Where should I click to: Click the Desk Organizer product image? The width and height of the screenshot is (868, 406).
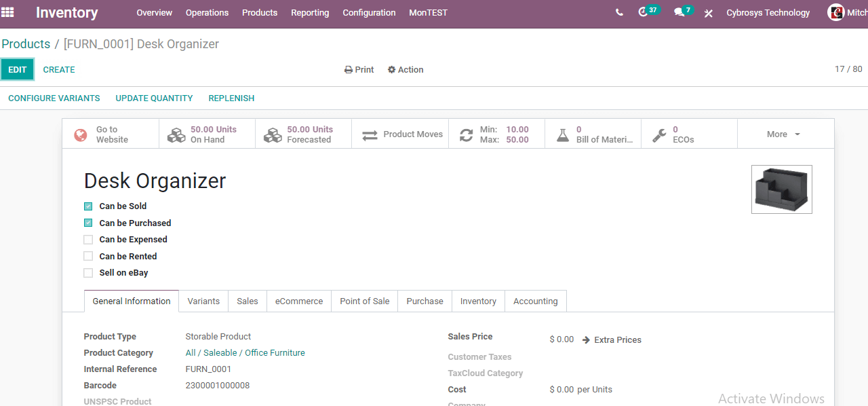click(782, 189)
